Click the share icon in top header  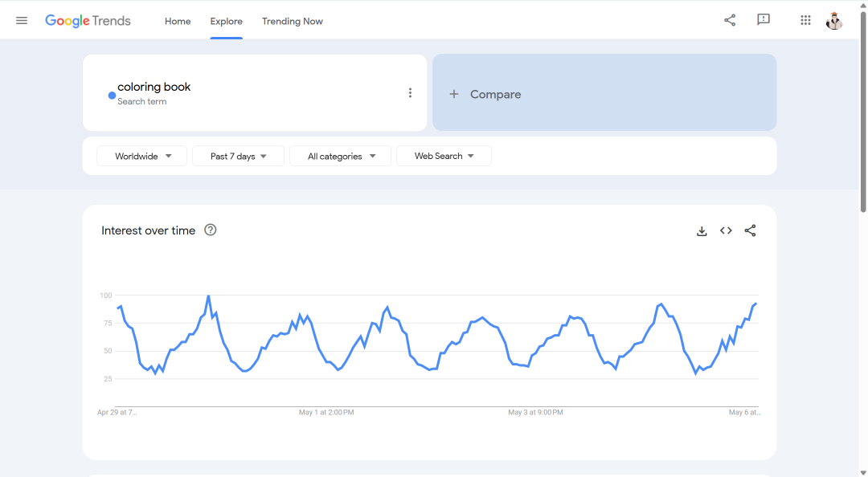pos(730,20)
